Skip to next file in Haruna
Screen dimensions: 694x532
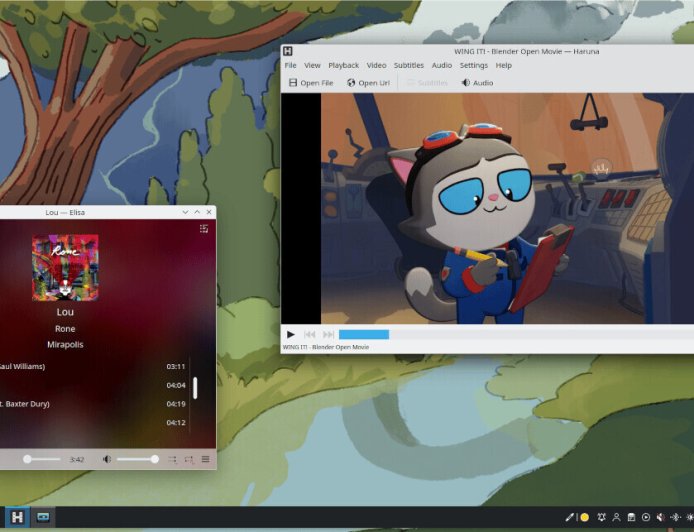point(328,334)
